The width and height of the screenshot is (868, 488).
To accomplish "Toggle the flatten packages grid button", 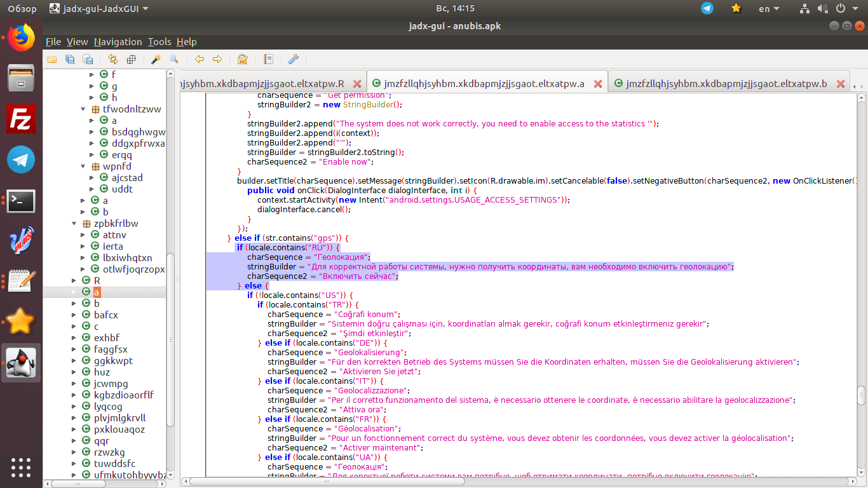I will click(x=131, y=59).
